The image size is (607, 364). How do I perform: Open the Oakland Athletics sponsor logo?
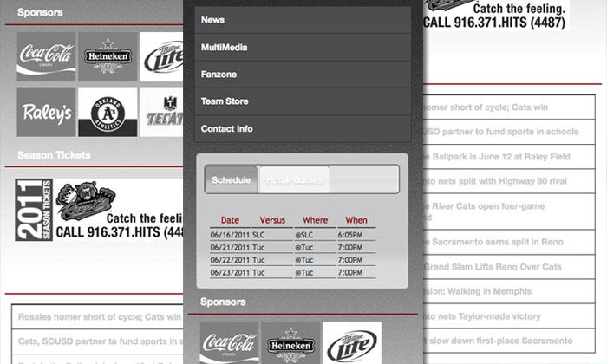tap(108, 112)
